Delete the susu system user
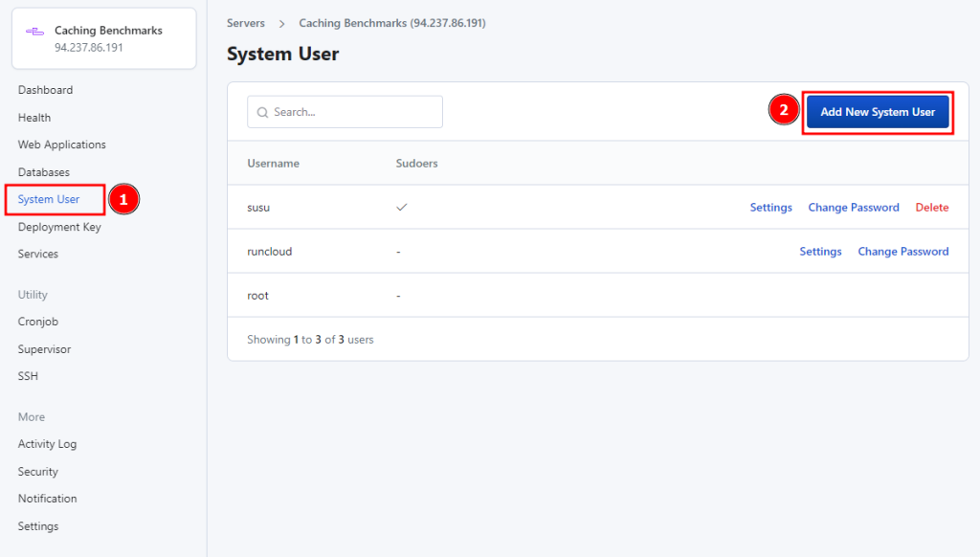The image size is (980, 557). 931,208
